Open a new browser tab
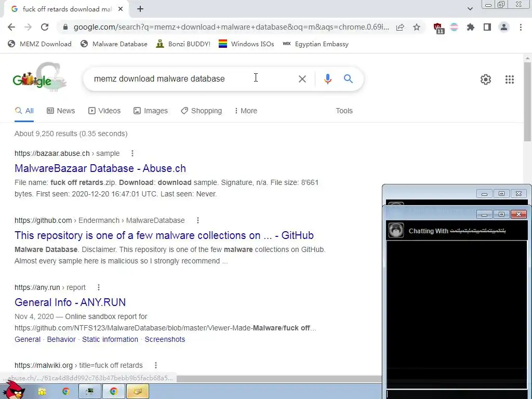 point(140,9)
